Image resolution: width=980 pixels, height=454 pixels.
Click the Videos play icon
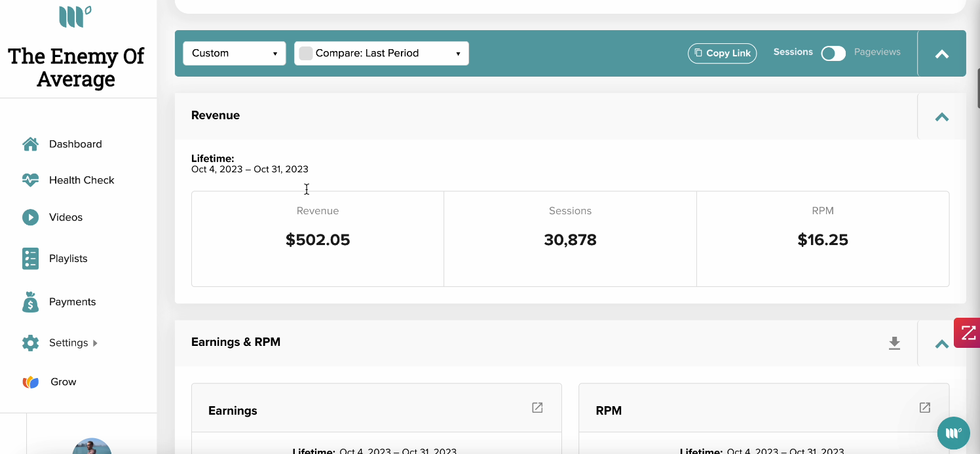tap(30, 218)
